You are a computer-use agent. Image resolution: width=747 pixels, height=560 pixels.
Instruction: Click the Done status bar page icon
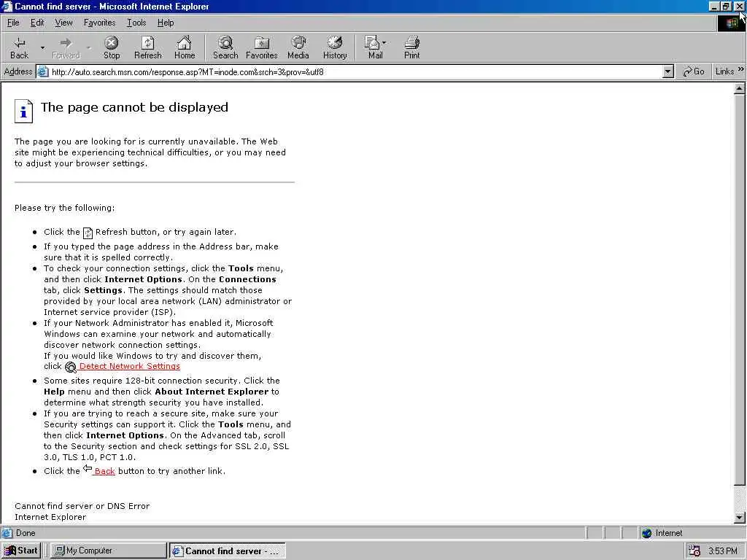pos(7,533)
